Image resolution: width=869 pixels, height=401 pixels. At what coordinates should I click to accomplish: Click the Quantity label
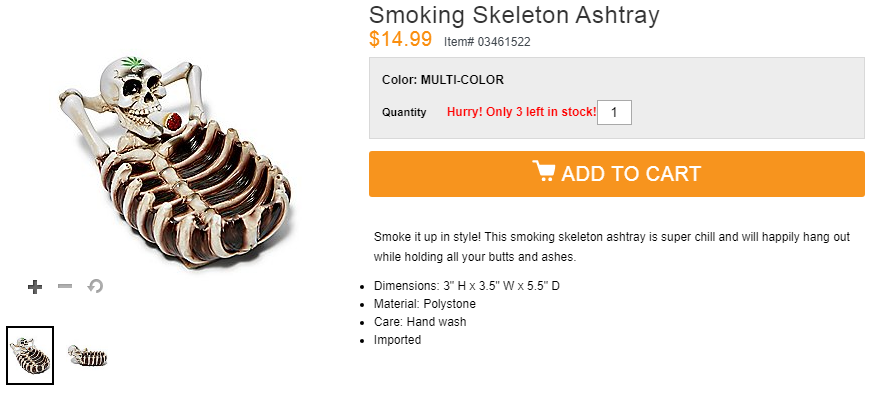pos(404,112)
